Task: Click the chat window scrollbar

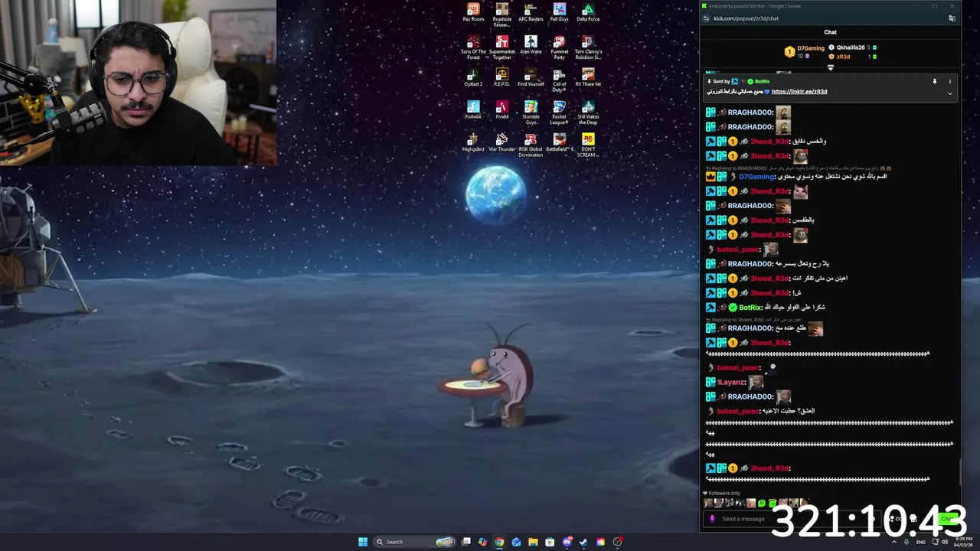Action: tap(960, 471)
